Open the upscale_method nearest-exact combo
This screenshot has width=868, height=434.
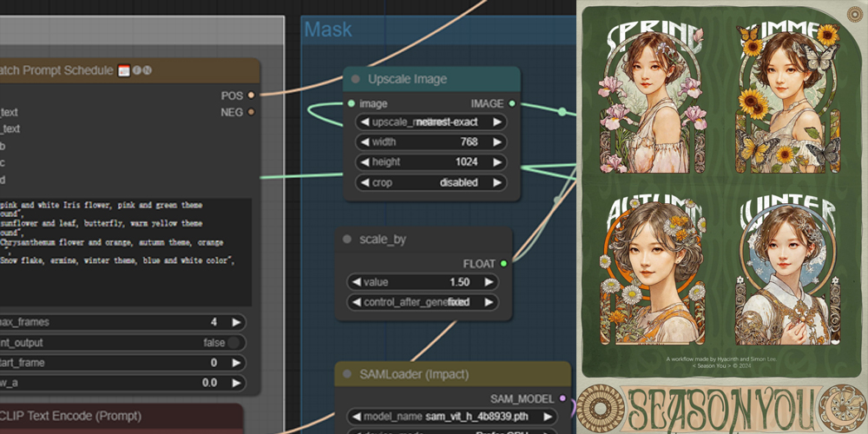pyautogui.click(x=431, y=122)
